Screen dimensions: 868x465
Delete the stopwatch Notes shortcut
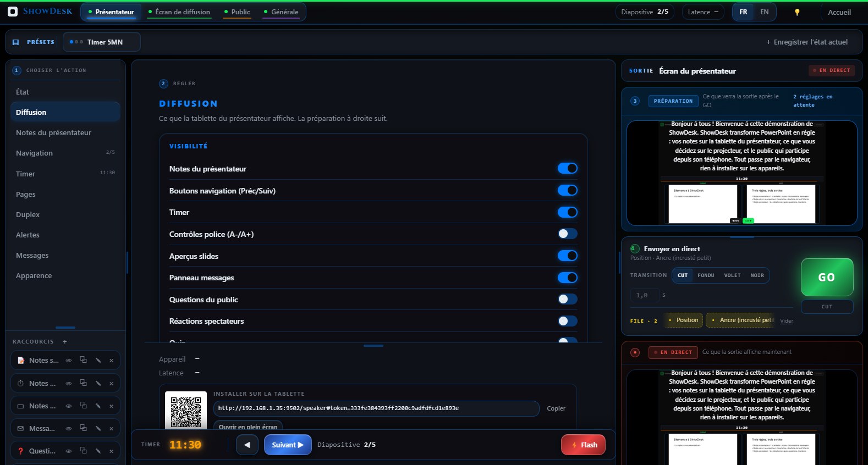click(x=111, y=383)
